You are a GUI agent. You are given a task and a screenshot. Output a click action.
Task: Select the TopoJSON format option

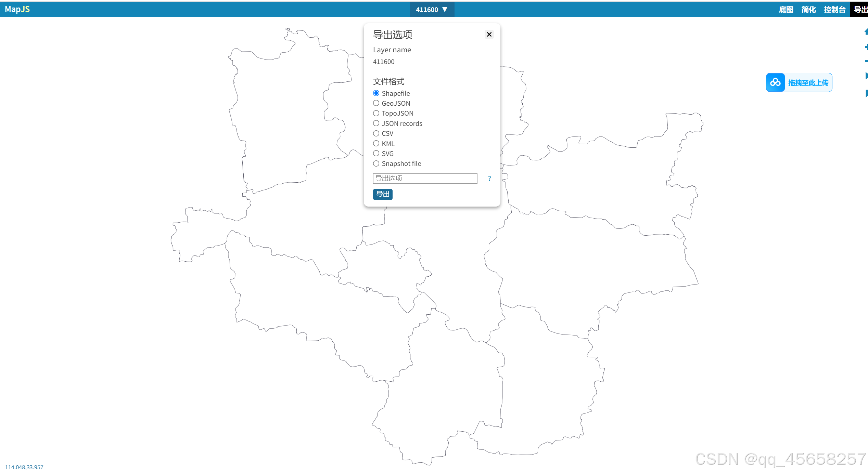point(376,113)
